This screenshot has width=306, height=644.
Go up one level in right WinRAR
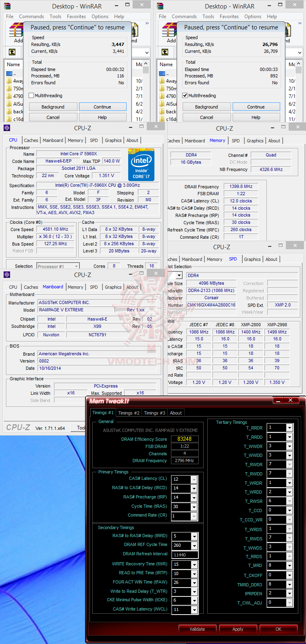pos(165,52)
